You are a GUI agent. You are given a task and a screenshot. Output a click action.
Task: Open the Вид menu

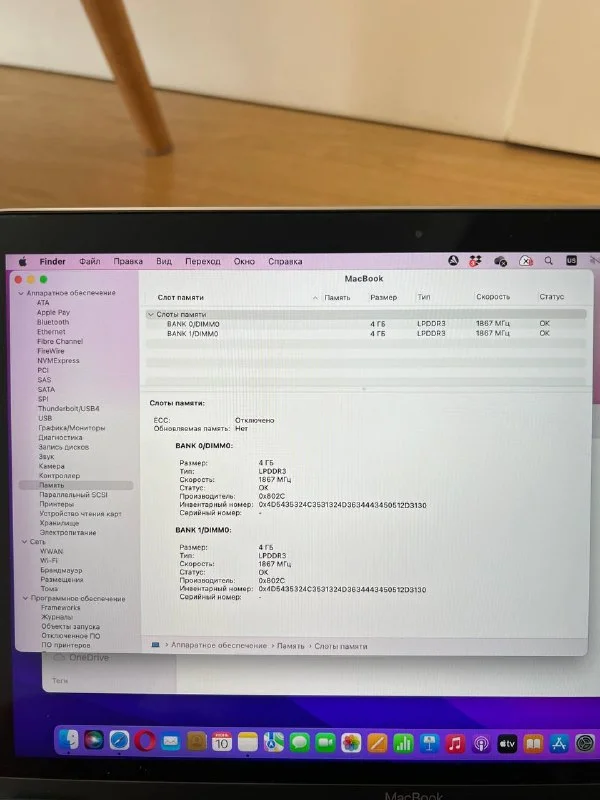[164, 261]
